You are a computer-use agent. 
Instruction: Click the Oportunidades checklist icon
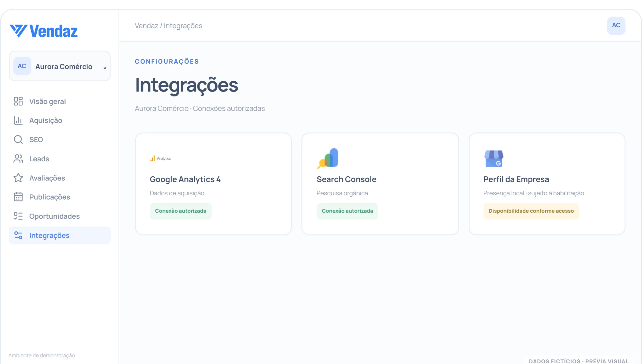18,216
